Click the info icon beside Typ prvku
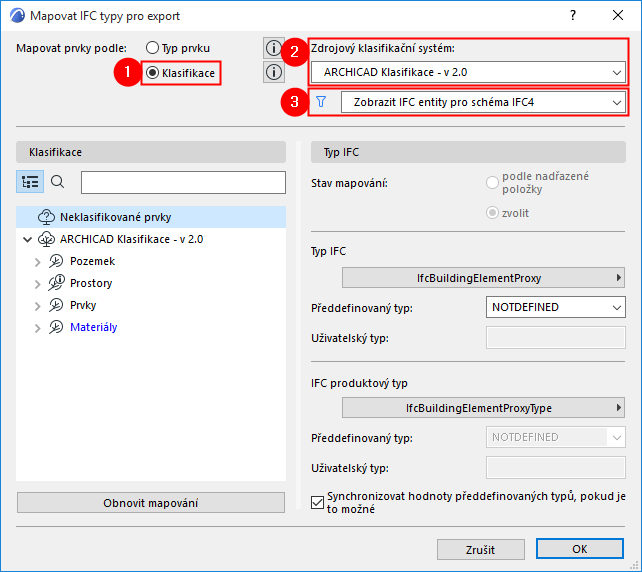 (x=274, y=48)
